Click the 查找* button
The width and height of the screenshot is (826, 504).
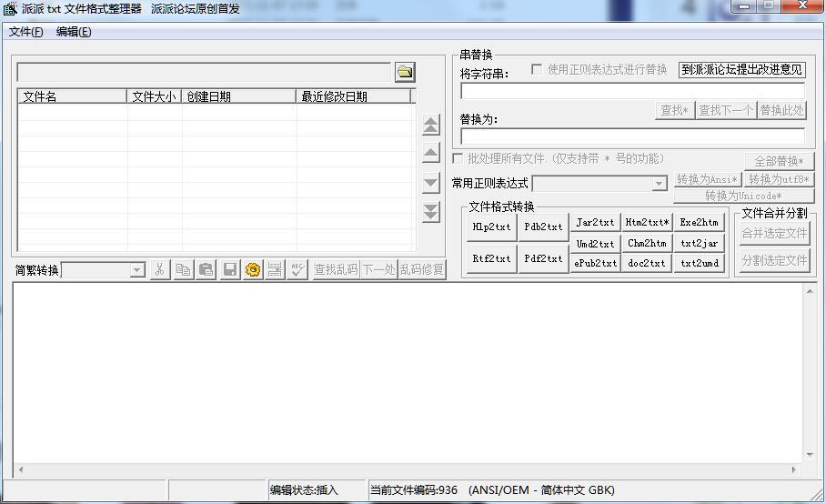pyautogui.click(x=675, y=110)
